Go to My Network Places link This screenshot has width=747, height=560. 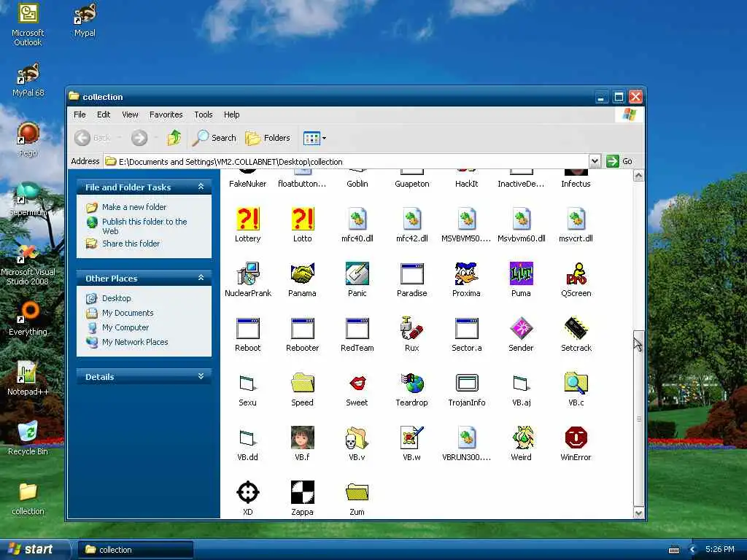(135, 342)
